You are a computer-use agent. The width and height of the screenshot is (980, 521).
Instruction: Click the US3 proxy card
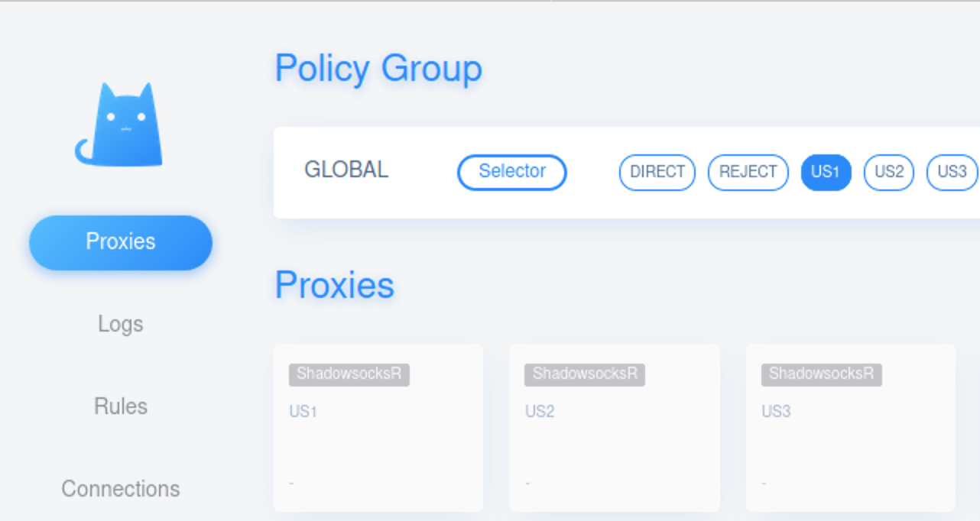(x=851, y=427)
